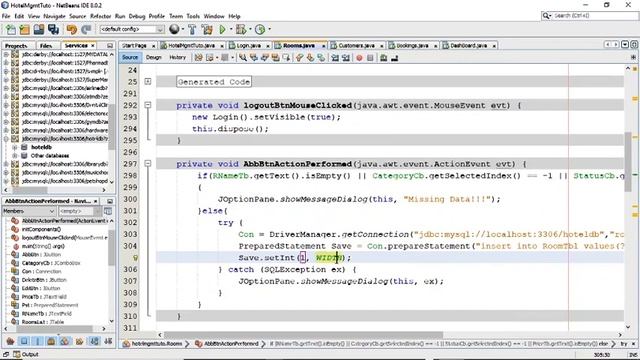Click the Last Edit icon in editor toolbar
Image resolution: width=640 pixels, height=360 pixels.
coord(198,58)
